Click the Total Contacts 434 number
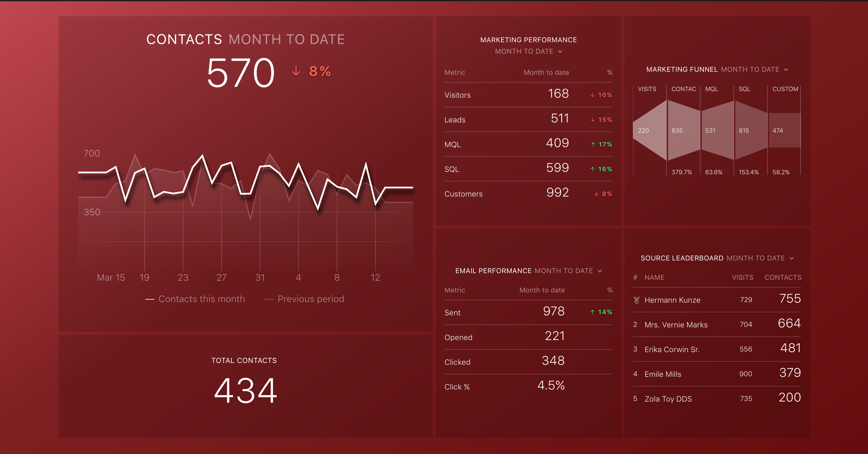Screen dimensions: 868x454 click(245, 390)
